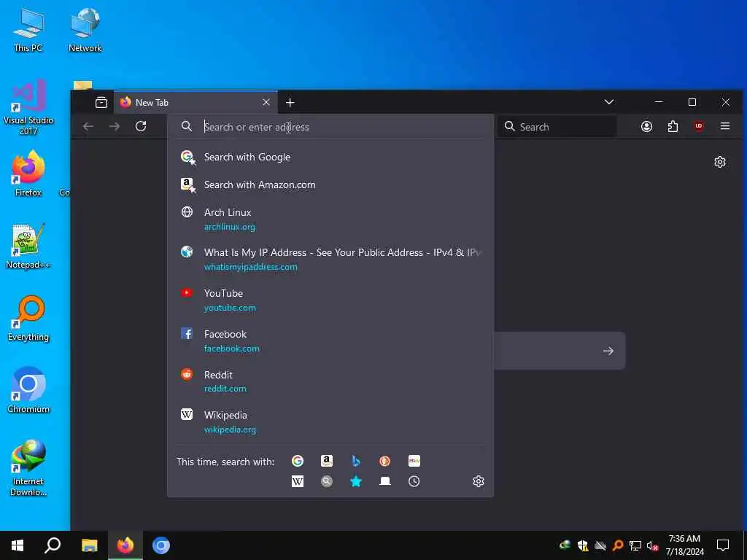Search this time with Google icon
The width and height of the screenshot is (747, 560).
click(298, 461)
